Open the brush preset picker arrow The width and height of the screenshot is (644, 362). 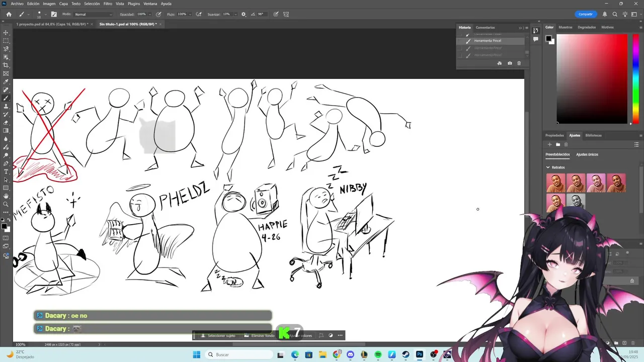point(46,14)
